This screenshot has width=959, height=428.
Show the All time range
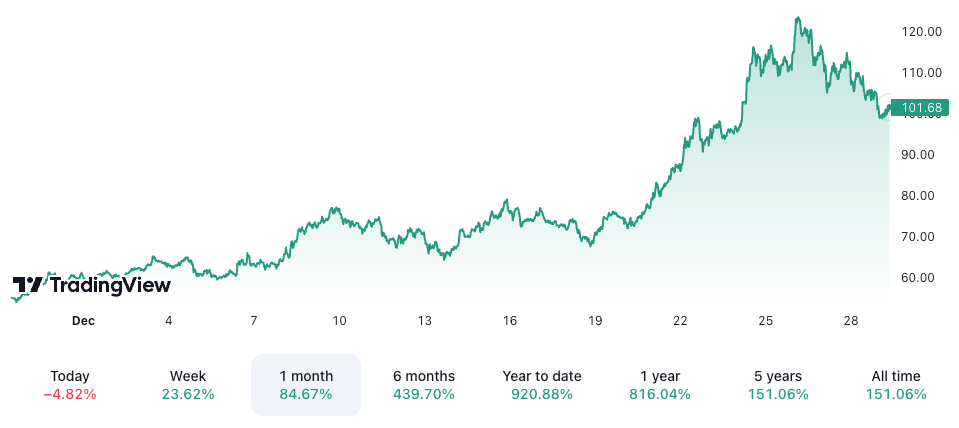(x=896, y=385)
